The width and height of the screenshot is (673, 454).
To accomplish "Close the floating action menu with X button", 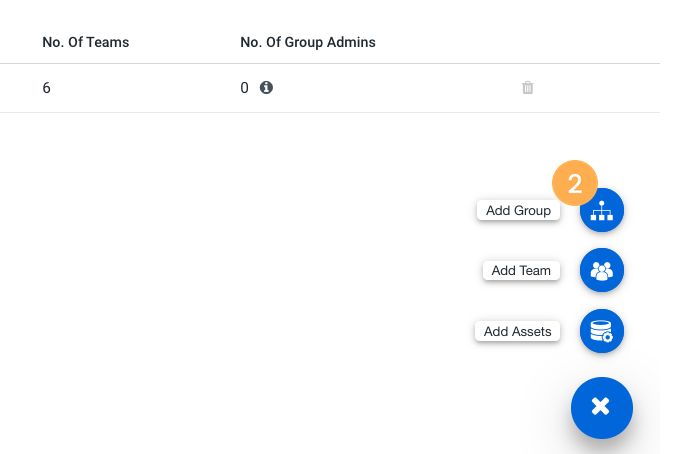I will coord(601,408).
